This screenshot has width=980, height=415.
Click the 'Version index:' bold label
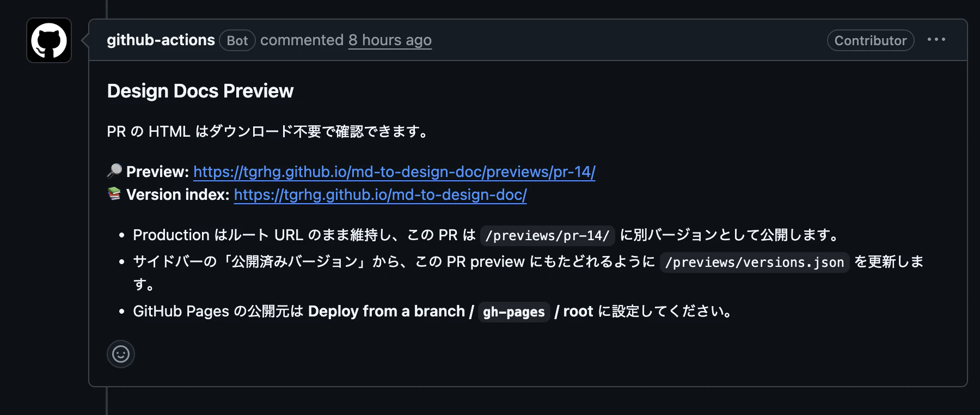click(x=177, y=195)
